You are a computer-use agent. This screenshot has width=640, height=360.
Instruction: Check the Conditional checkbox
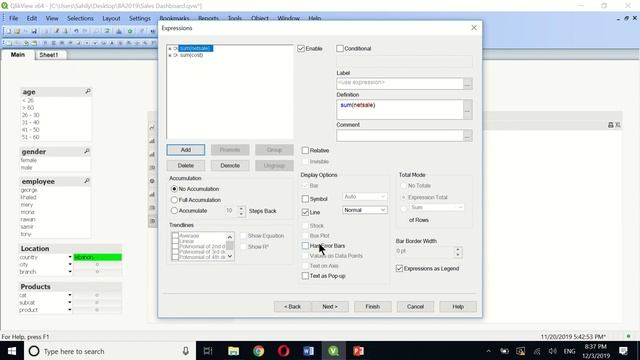pyautogui.click(x=340, y=49)
